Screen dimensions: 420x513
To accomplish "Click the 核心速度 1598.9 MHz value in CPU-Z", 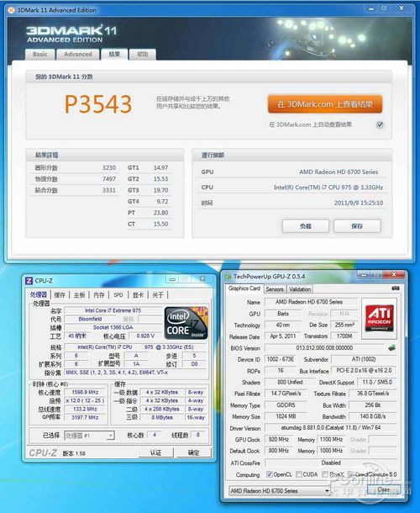I will click(x=85, y=392).
